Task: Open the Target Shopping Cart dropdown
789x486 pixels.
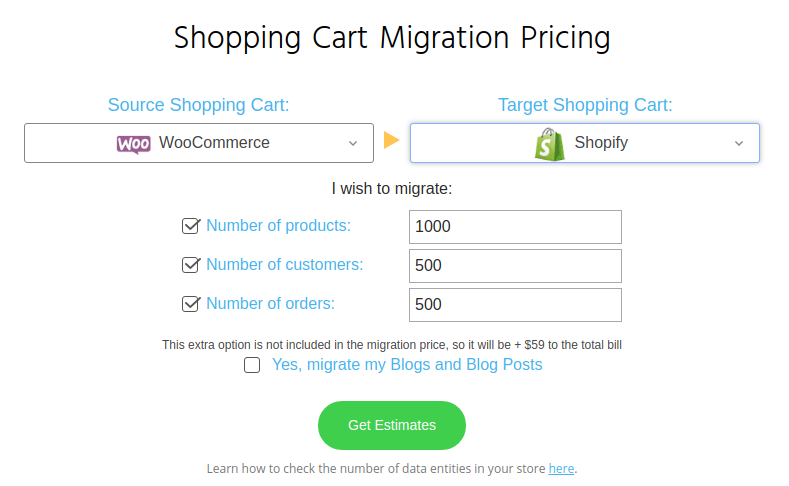Action: [x=585, y=143]
